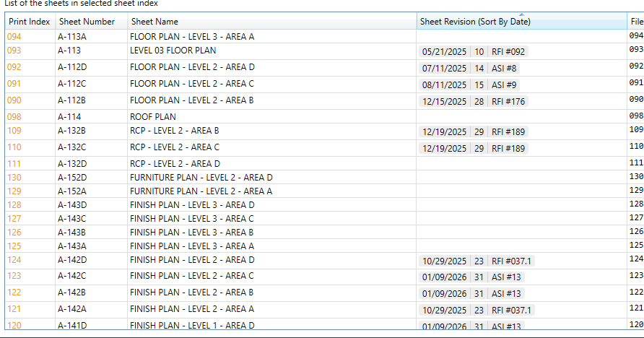Click the RFI #176 revision tag

click(509, 101)
